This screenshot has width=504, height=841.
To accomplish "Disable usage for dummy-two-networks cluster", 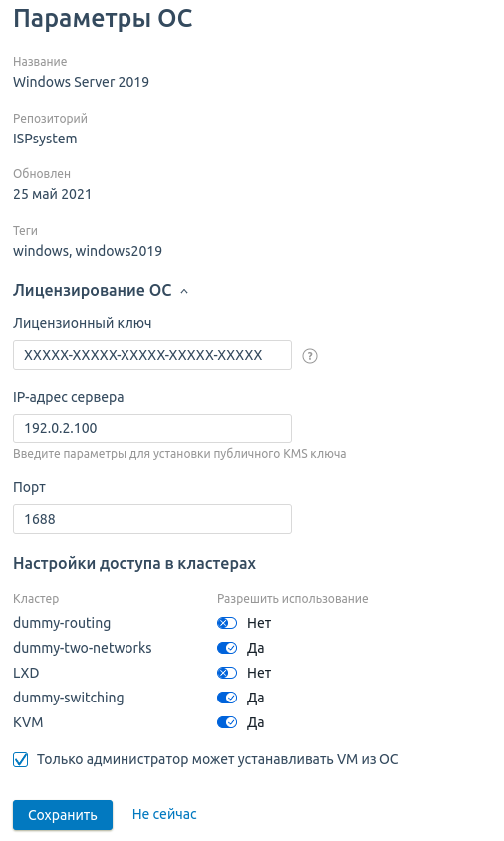I will coord(227,648).
